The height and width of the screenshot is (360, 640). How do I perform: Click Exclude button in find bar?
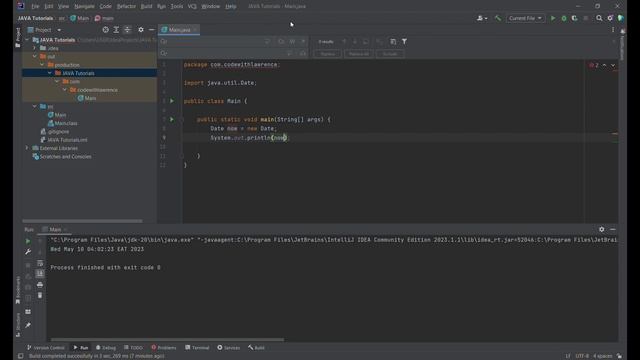point(390,54)
